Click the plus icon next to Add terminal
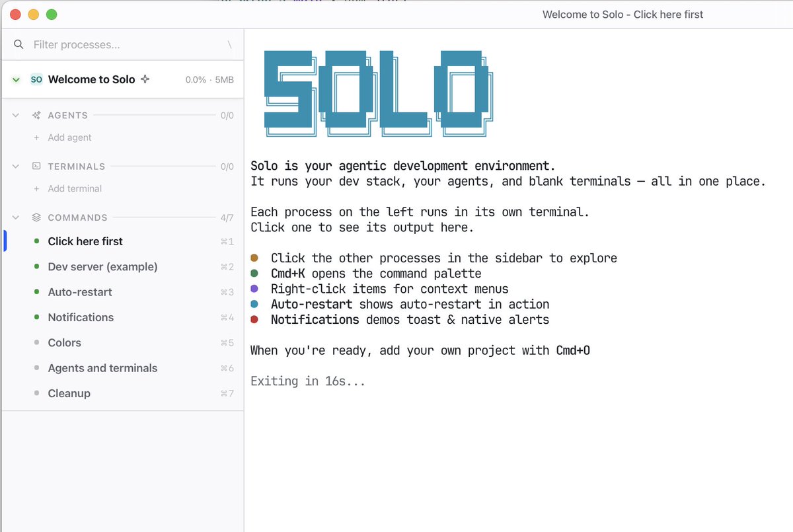This screenshot has width=793, height=532. click(x=36, y=188)
